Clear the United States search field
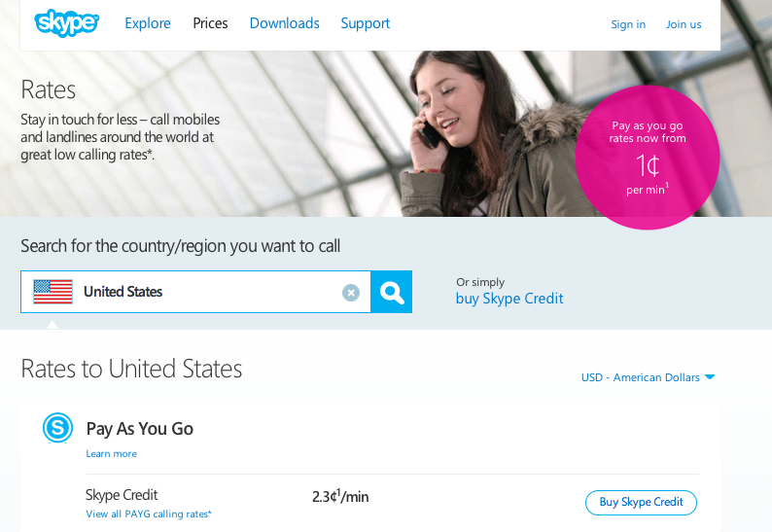 pos(351,293)
